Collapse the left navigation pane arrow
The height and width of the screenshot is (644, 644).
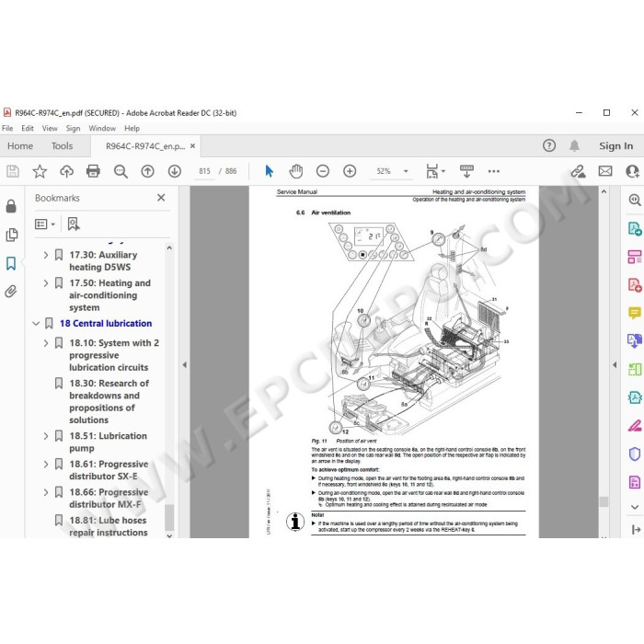pyautogui.click(x=184, y=364)
